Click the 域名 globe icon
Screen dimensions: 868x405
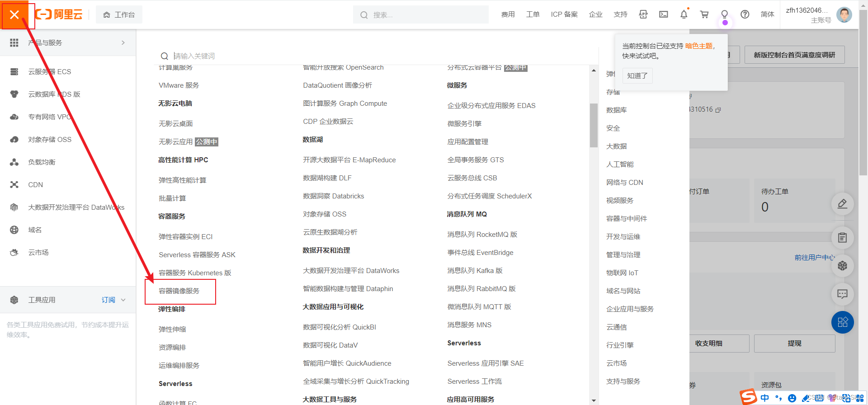click(14, 230)
